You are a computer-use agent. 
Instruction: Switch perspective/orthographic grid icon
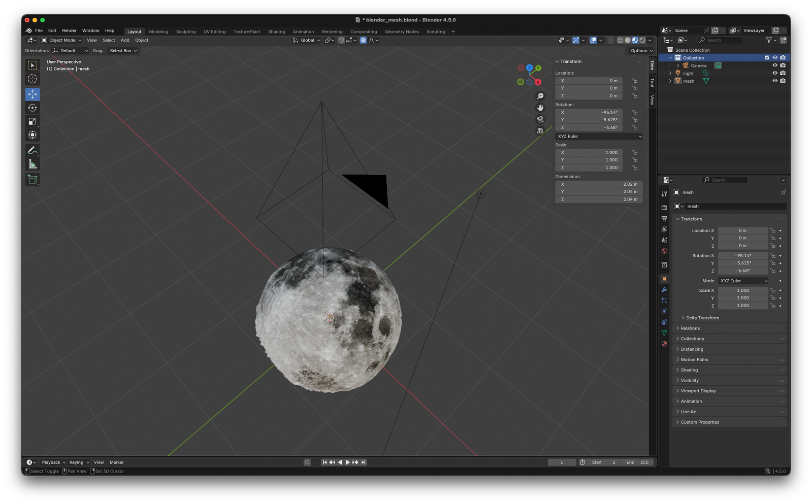(540, 131)
